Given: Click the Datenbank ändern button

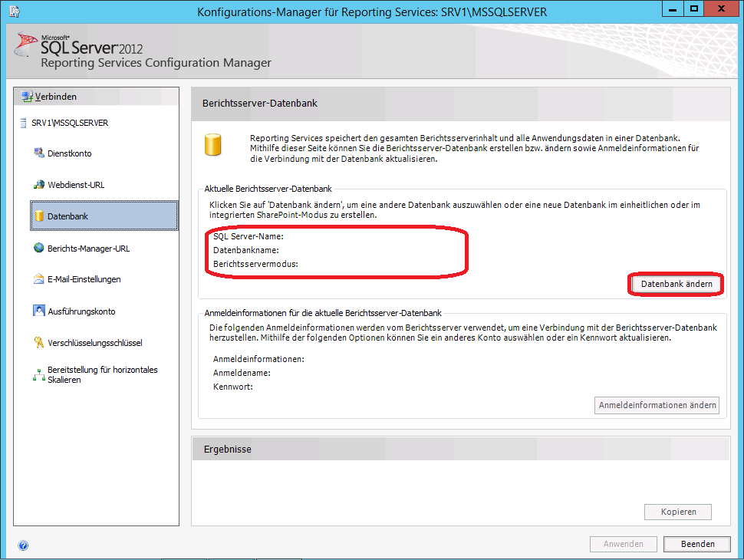Looking at the screenshot, I should (677, 284).
